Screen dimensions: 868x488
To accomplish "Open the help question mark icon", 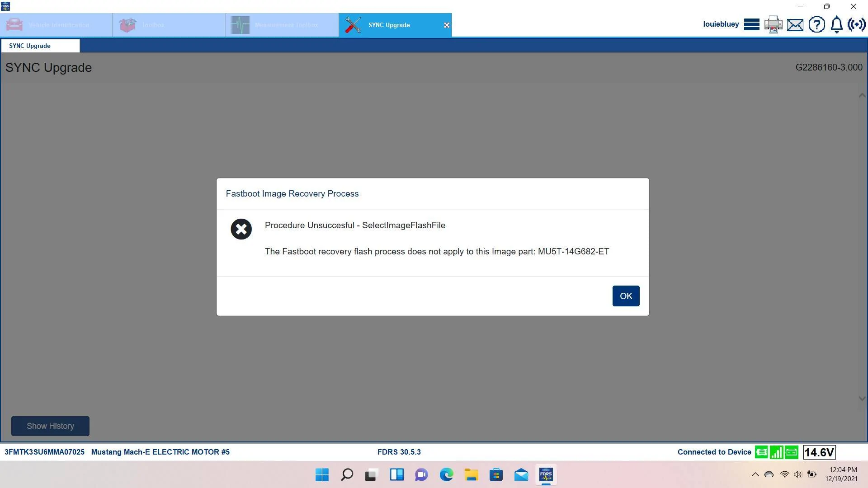I will 816,24.
